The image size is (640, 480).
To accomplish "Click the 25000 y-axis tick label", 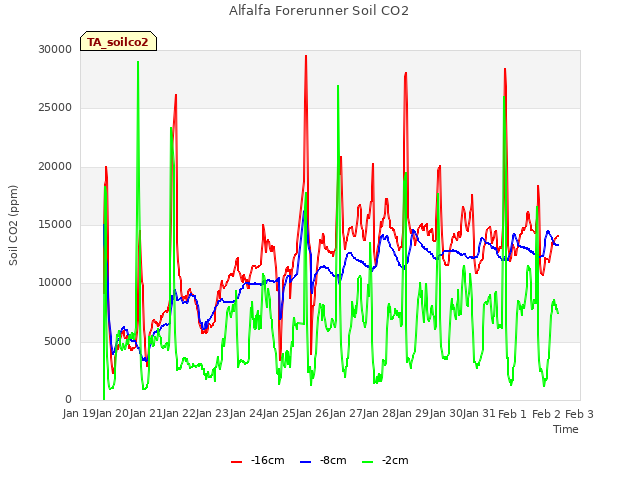I will click(55, 108).
